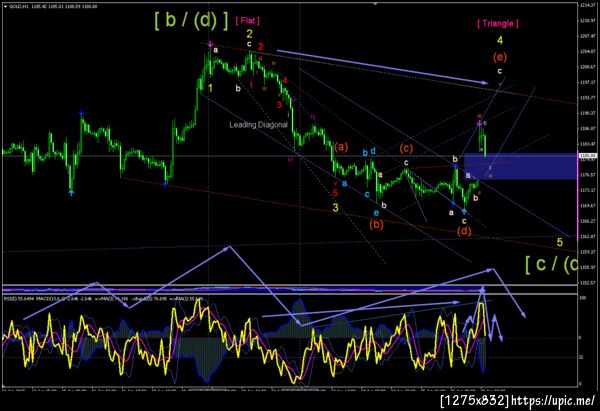Image resolution: width=600 pixels, height=411 pixels.
Task: Click the yellow '5' wave label
Action: 560,242
